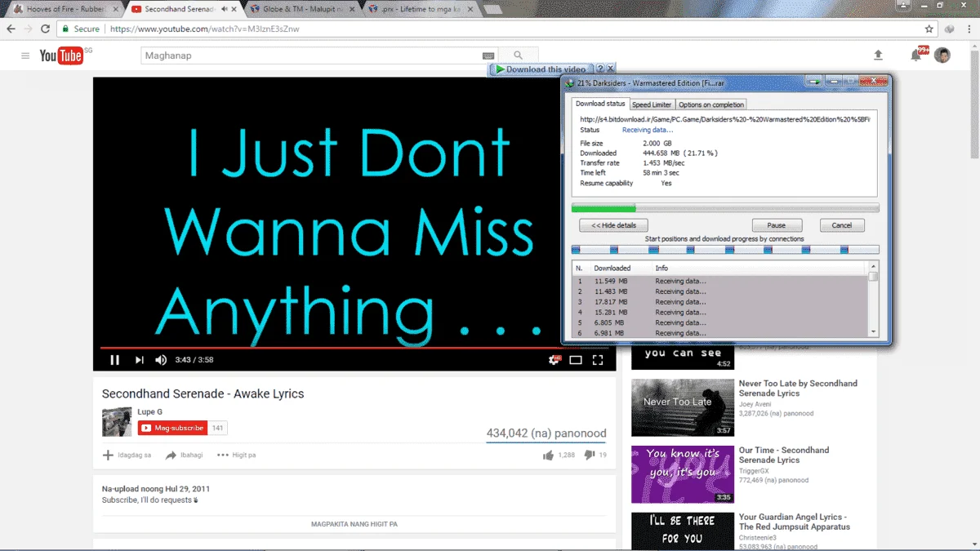Screen dimensions: 980x551
Task: Go to YouTube home via logo
Action: tap(61, 56)
